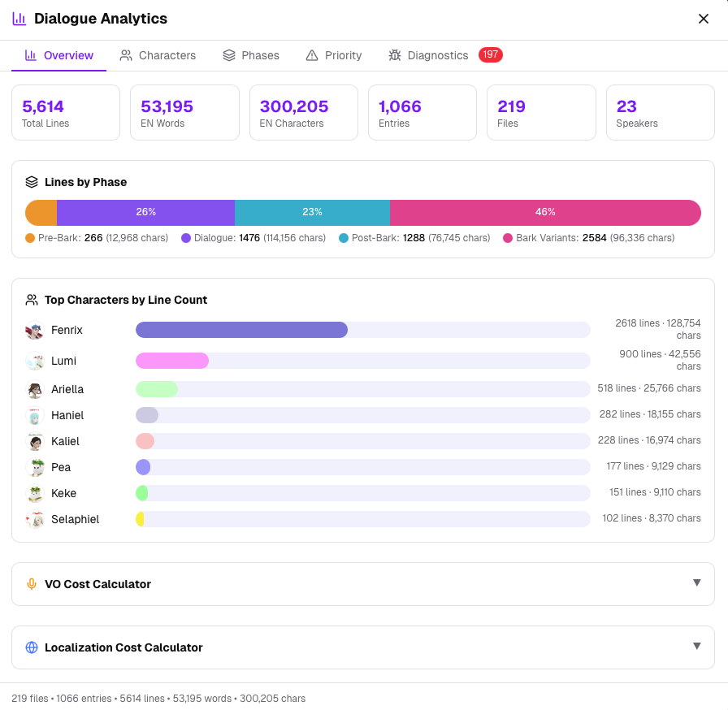Click Lumi's character avatar
The height and width of the screenshot is (710, 728).
pos(35,361)
